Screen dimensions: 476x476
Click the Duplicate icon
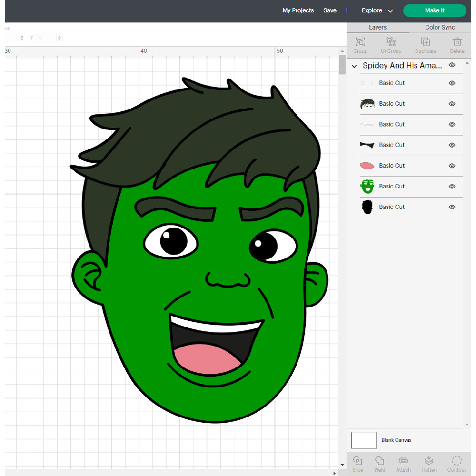426,42
